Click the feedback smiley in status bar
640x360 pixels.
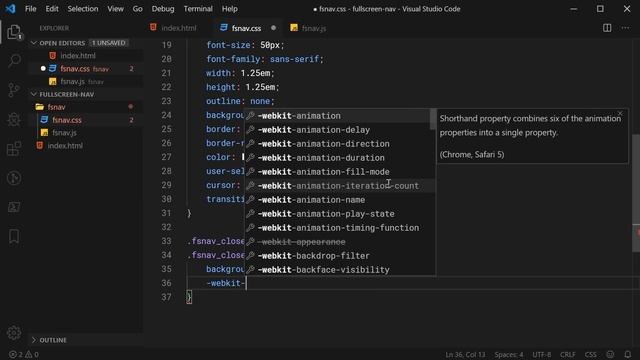tap(610, 354)
